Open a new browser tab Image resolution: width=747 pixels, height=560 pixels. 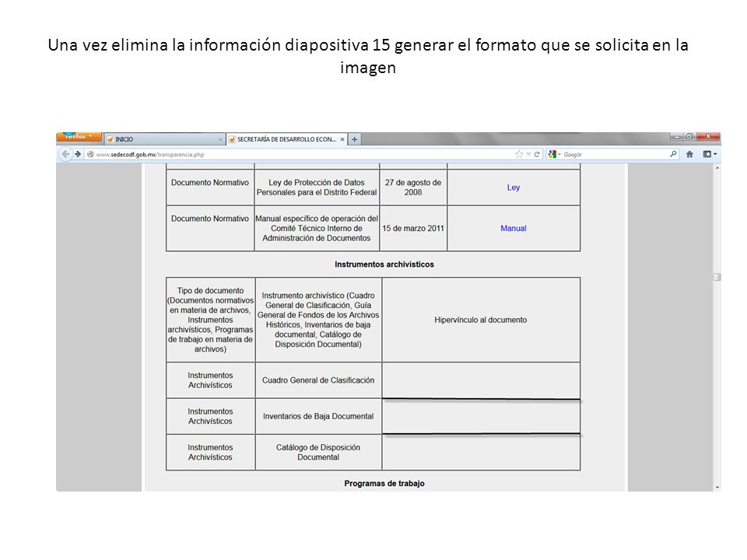click(355, 139)
